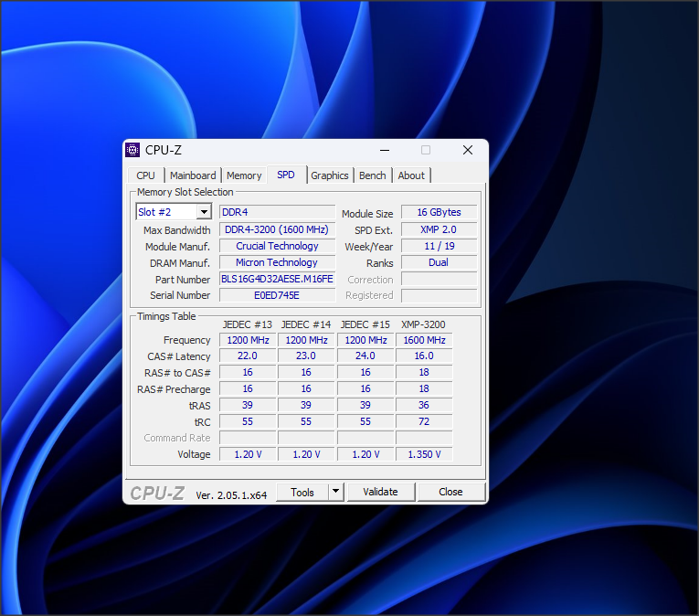The width and height of the screenshot is (699, 616).
Task: Expand the Slot #2 memory slot dropdown
Action: [x=204, y=212]
